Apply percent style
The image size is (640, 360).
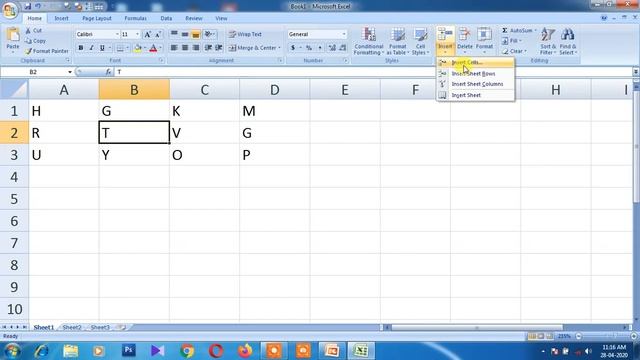[x=309, y=48]
